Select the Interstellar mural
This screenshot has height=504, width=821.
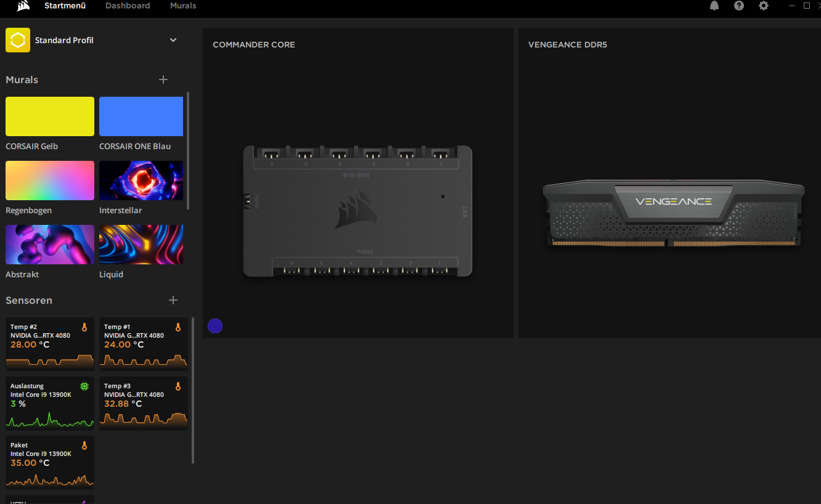coord(141,181)
